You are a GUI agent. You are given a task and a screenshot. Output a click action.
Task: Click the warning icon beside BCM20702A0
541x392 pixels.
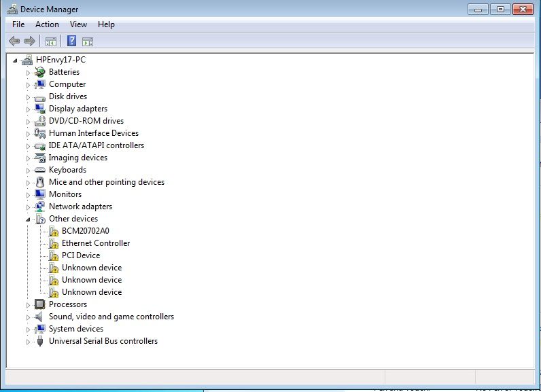pos(54,231)
